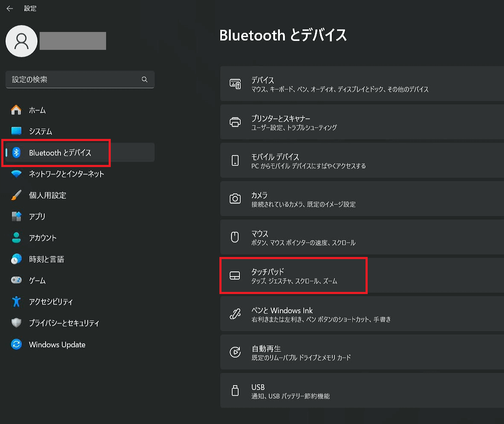Click the 個人用設定 paintbrush icon
This screenshot has width=504, height=424.
coord(16,195)
